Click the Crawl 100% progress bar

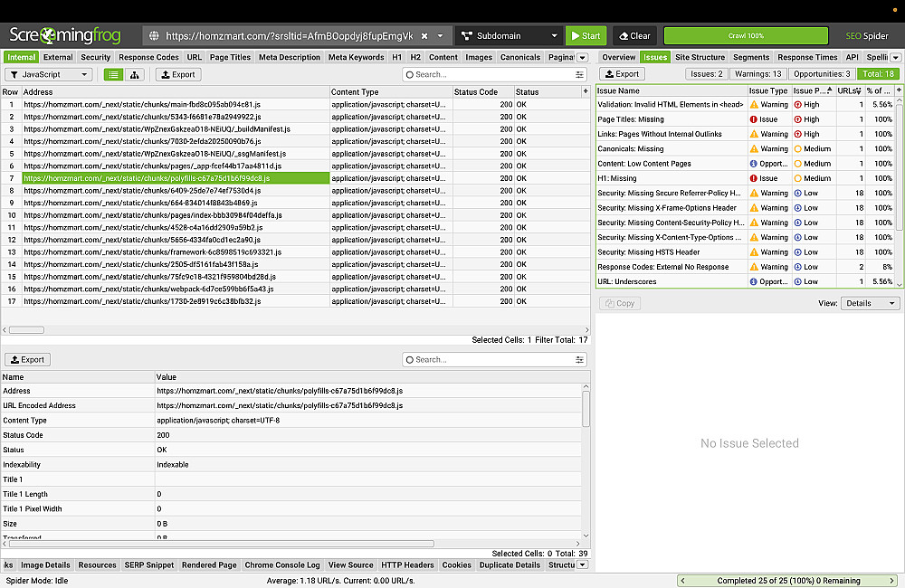746,36
